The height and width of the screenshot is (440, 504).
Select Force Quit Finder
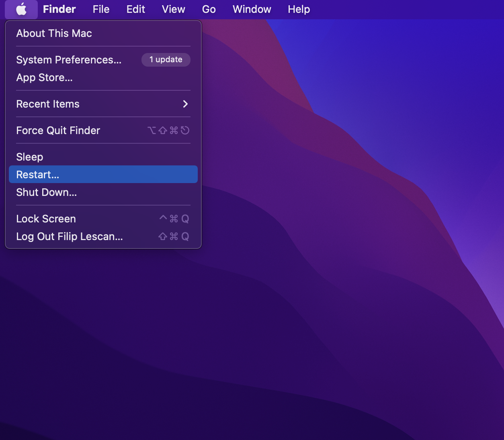pyautogui.click(x=103, y=130)
